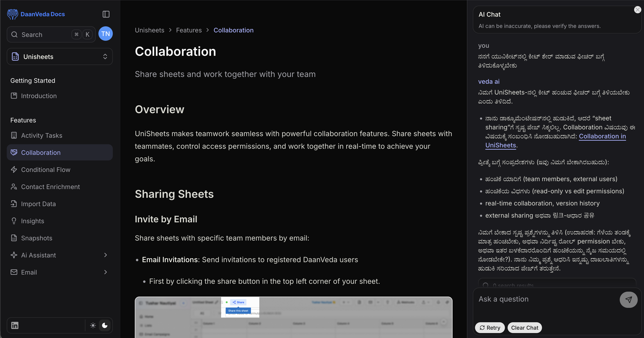The image size is (644, 338).
Task: Switch to dark mode moon toggle
Action: point(105,325)
